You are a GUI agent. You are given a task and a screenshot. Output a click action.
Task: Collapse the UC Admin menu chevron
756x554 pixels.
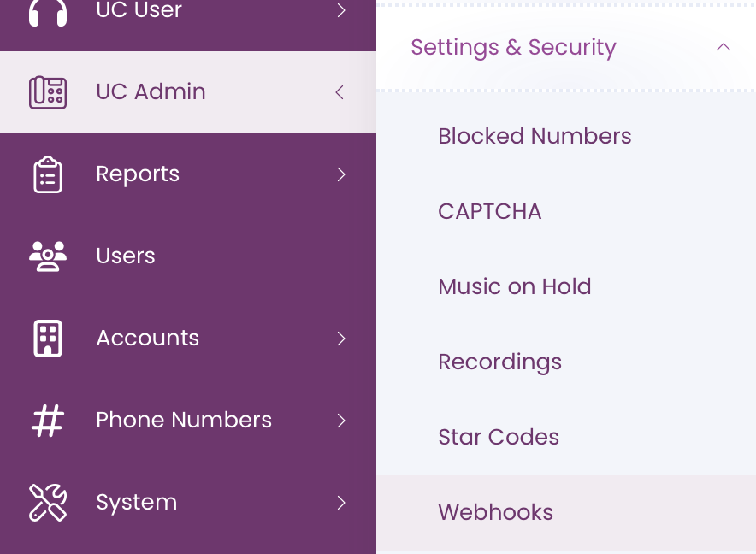point(340,92)
